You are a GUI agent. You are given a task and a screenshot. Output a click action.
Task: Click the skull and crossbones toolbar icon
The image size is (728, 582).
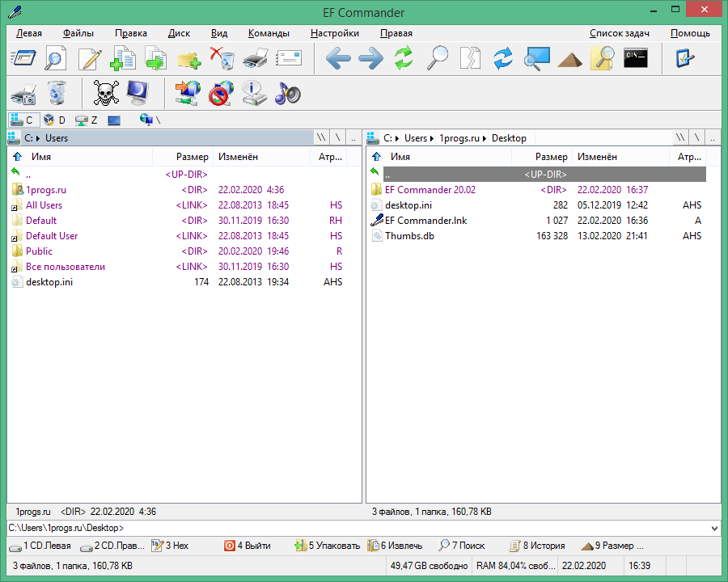click(106, 93)
